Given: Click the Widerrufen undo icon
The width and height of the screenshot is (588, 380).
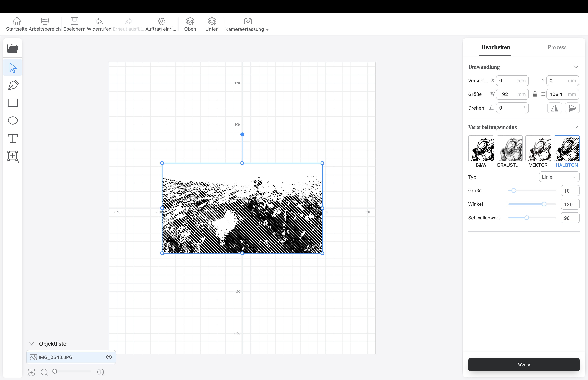Looking at the screenshot, I should pos(99,21).
